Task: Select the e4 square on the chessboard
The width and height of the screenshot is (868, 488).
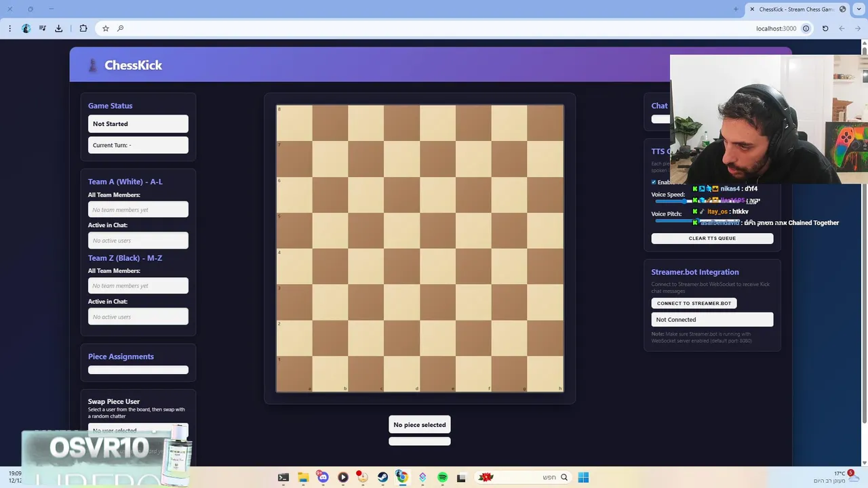Action: point(437,266)
